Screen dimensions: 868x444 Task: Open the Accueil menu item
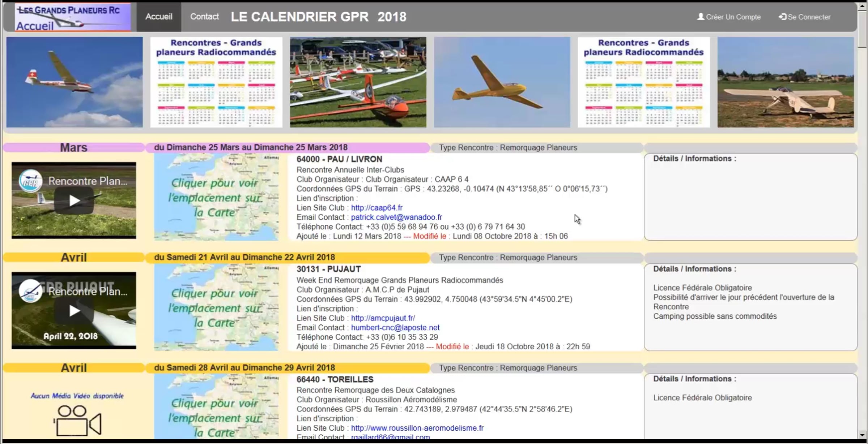pyautogui.click(x=159, y=17)
